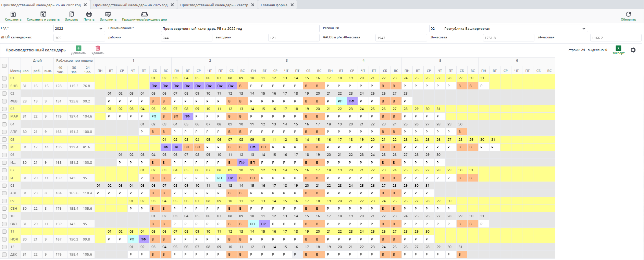The height and width of the screenshot is (260, 644).
Task: Check the checkbox for the ЯНВ row
Action: [4, 86]
